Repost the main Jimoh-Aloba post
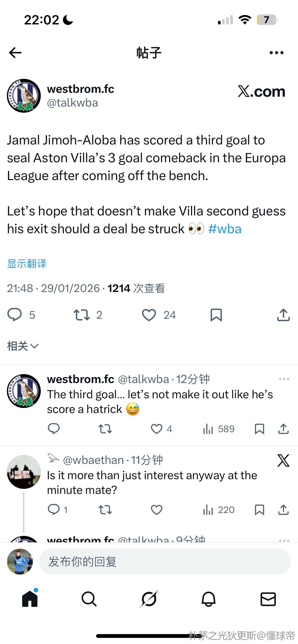 tap(82, 315)
